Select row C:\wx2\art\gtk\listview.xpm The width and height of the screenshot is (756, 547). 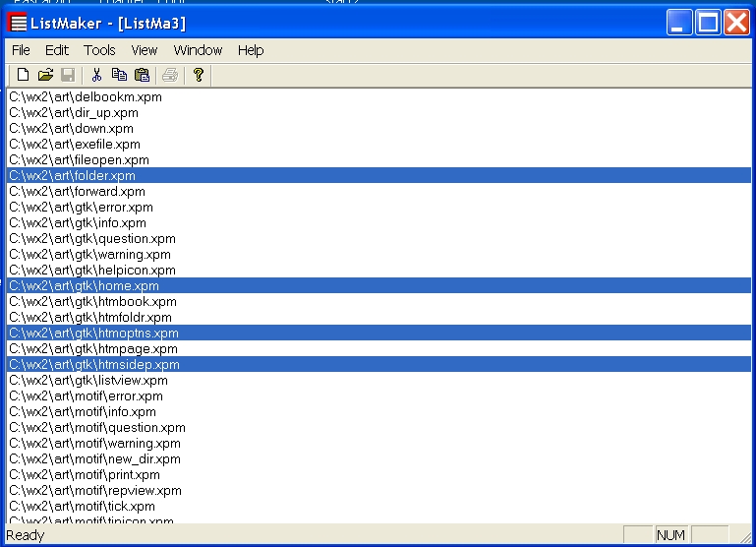coord(378,380)
